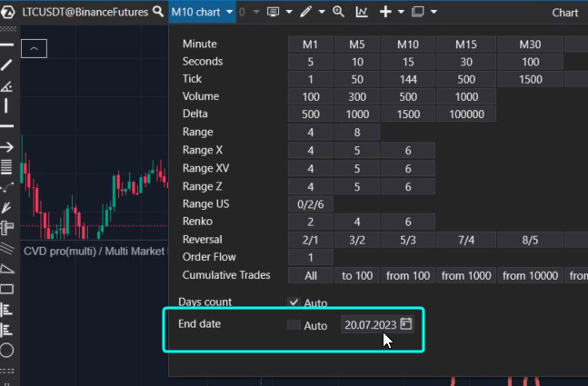This screenshot has width=588, height=386.
Task: Click the window layout icon in toolbar
Action: [x=418, y=12]
